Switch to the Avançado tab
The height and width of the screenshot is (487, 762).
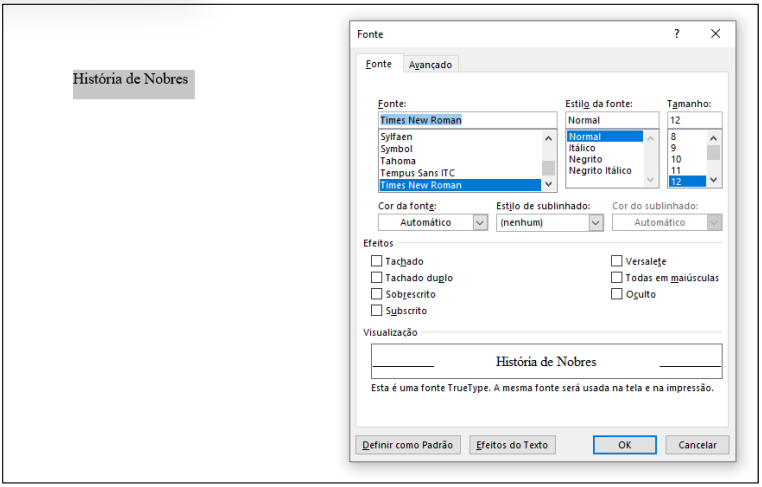430,65
